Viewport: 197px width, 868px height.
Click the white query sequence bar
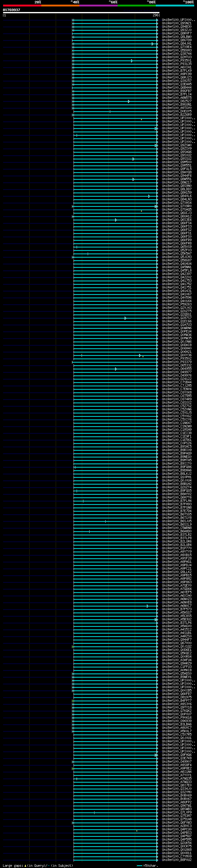[x=81, y=12]
